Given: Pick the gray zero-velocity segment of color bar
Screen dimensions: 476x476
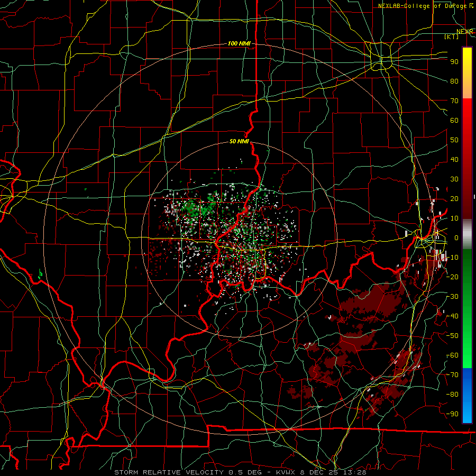Looking at the screenshot, I should coord(467,234).
